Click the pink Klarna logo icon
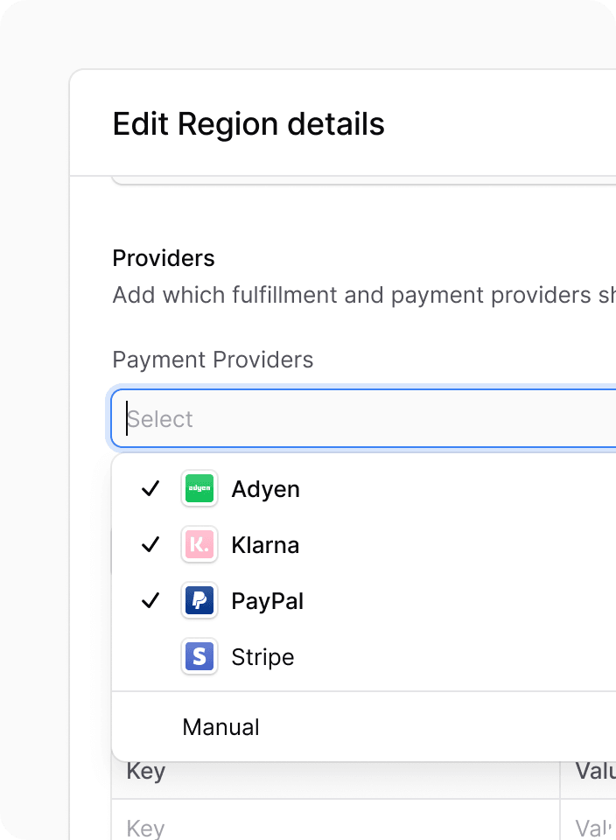Screen dimensions: 616x840 click(x=199, y=544)
